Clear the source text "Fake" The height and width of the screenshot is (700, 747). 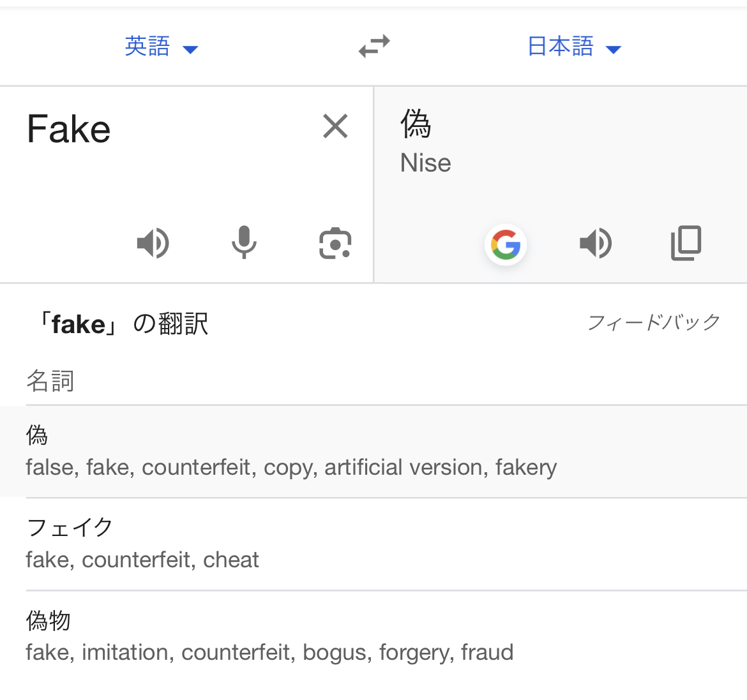335,126
